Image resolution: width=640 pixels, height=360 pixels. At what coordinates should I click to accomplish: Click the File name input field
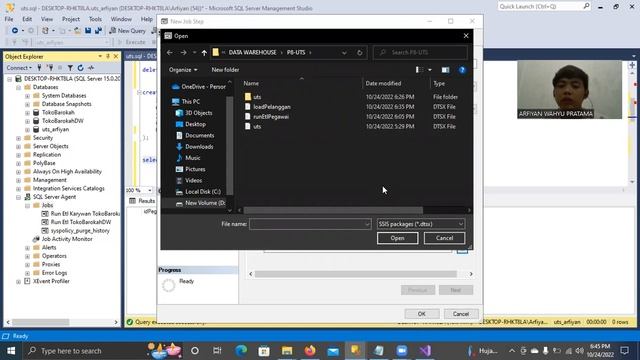click(x=307, y=224)
